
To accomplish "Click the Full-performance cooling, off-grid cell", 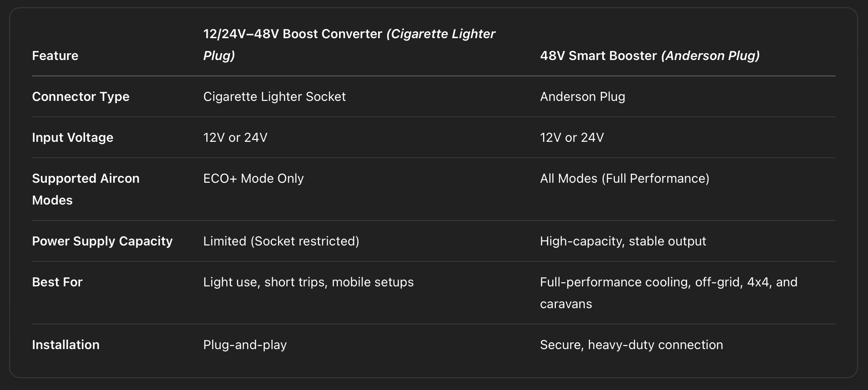I will click(x=668, y=293).
